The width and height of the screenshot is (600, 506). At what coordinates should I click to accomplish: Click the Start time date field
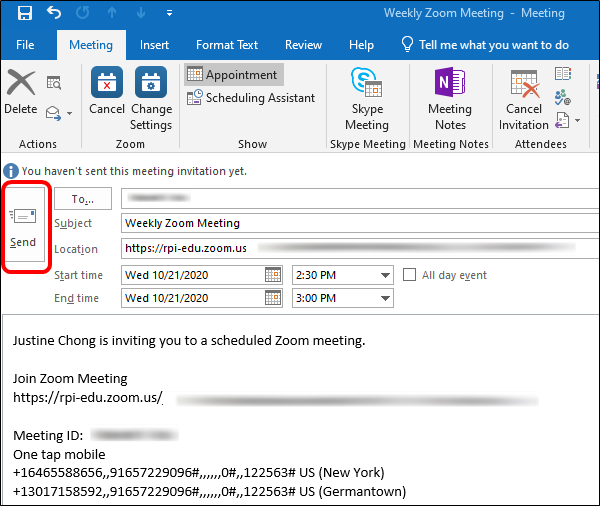[x=192, y=275]
